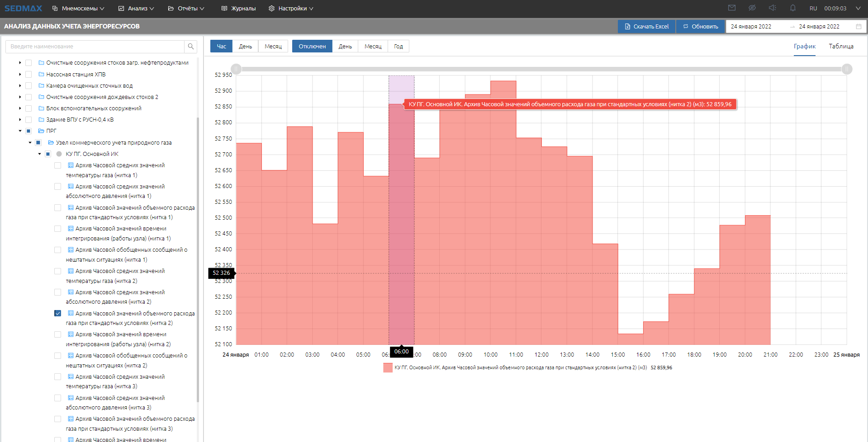The width and height of the screenshot is (868, 442).
Task: Click the SEDMAX logo
Action: pos(23,9)
